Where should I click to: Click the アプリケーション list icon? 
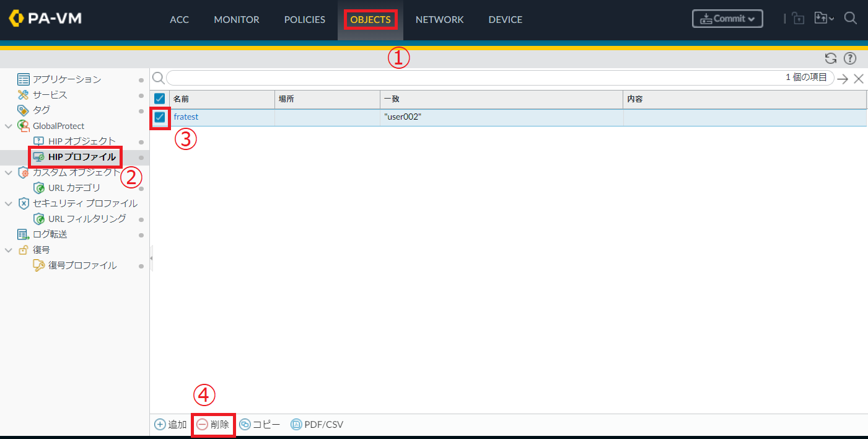coord(24,79)
